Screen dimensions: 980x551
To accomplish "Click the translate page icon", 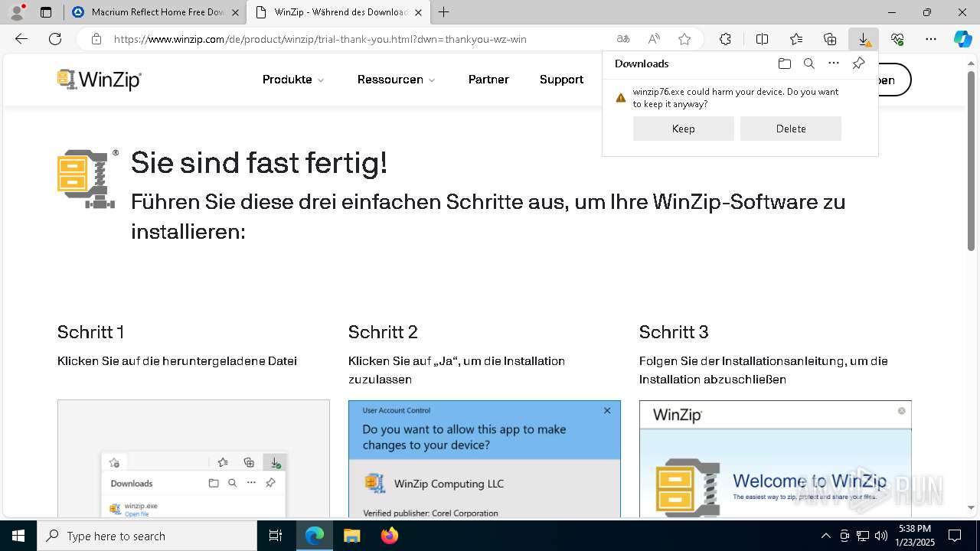I will click(x=623, y=39).
